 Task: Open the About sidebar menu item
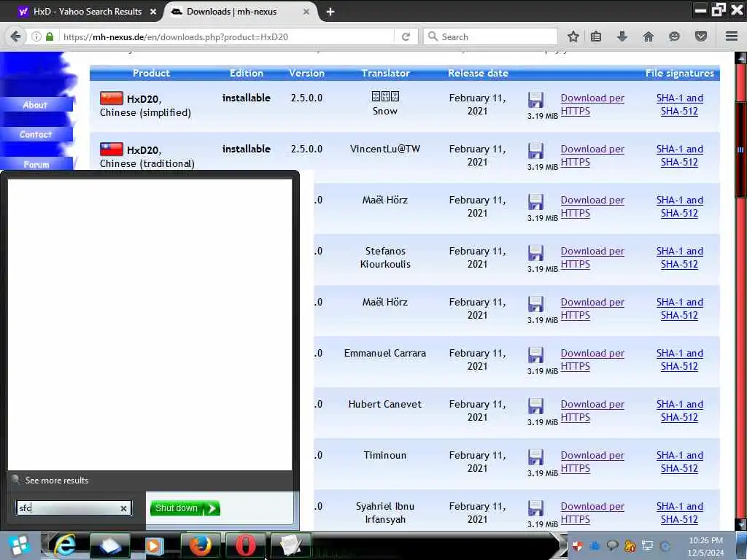point(35,105)
